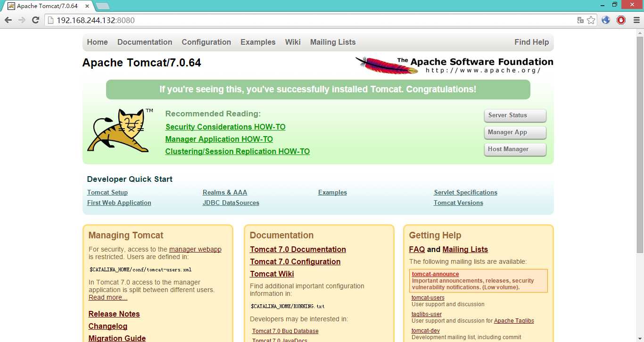
Task: Open the Migration Guide link
Action: tap(117, 338)
